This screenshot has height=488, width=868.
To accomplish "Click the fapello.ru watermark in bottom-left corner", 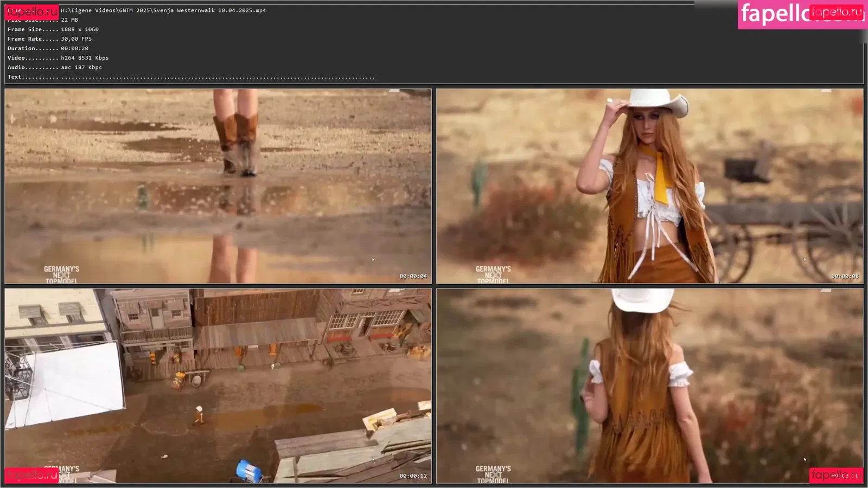I will pyautogui.click(x=31, y=474).
